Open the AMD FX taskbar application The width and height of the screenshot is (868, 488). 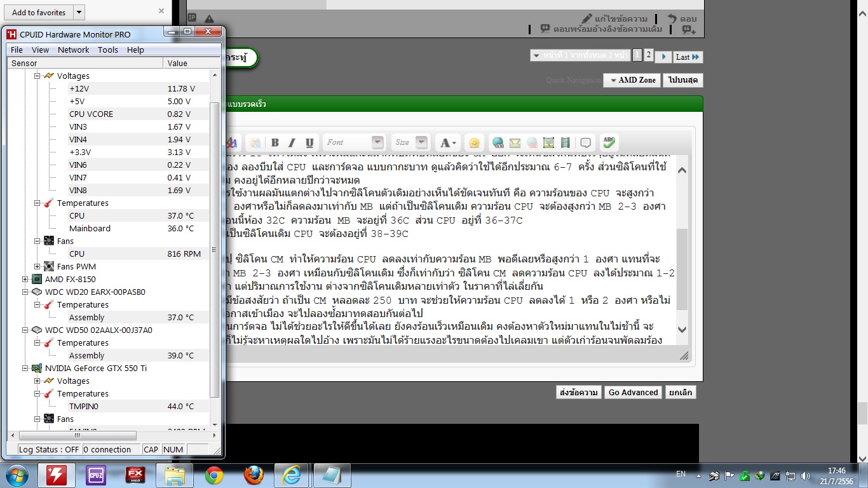[x=135, y=475]
